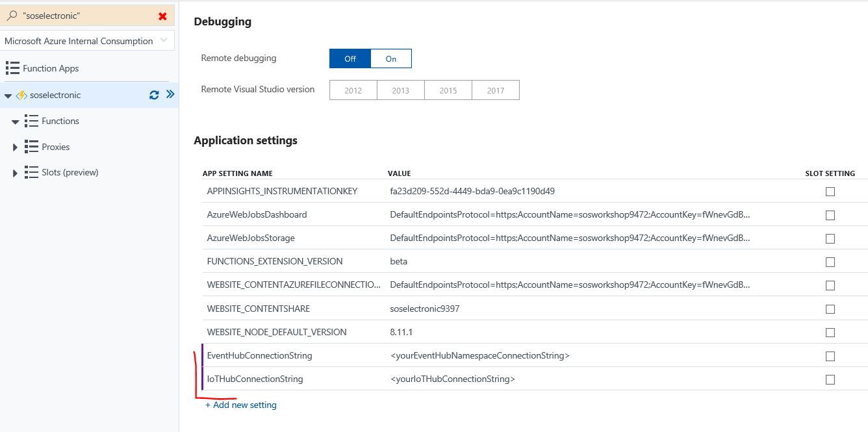Viewport: 868px width, 432px height.
Task: Click APP SETTING NAME column header
Action: [x=238, y=173]
